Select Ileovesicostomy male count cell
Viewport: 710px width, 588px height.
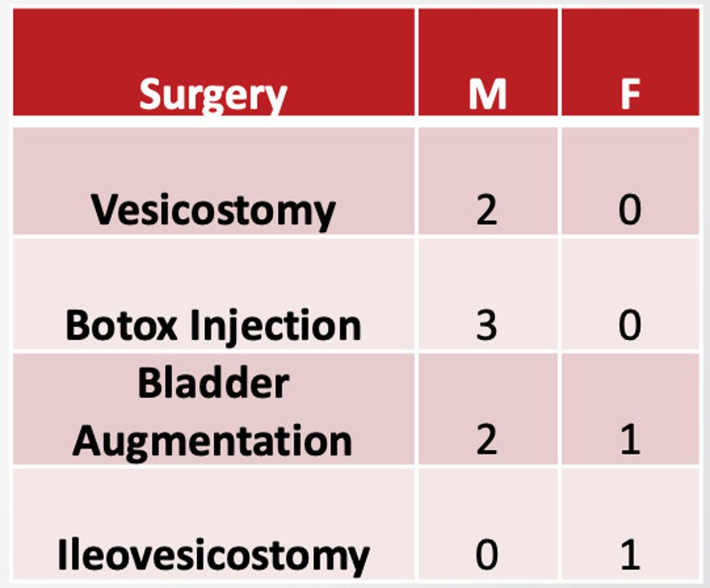488,524
